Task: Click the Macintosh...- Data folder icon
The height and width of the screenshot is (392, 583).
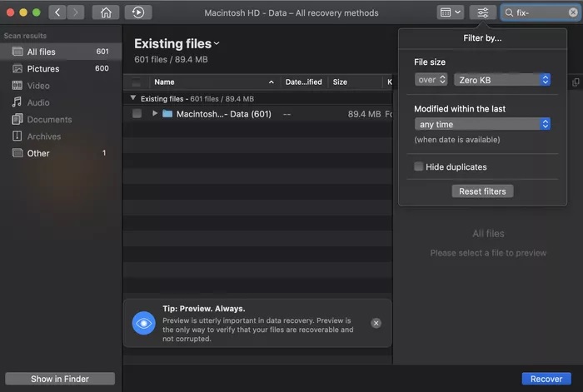Action: (167, 114)
